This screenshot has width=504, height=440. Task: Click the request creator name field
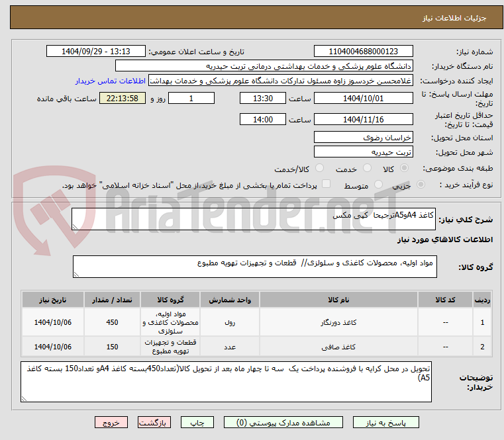(281, 81)
